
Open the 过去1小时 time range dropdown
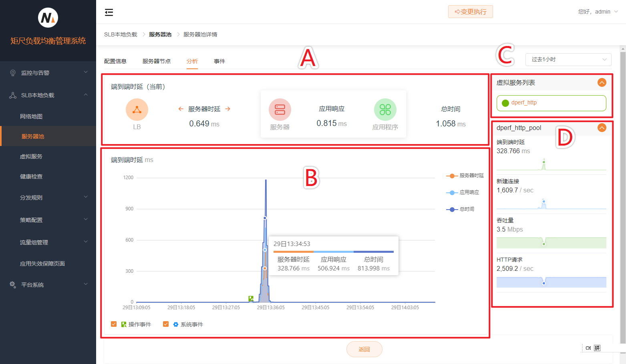[x=568, y=60]
